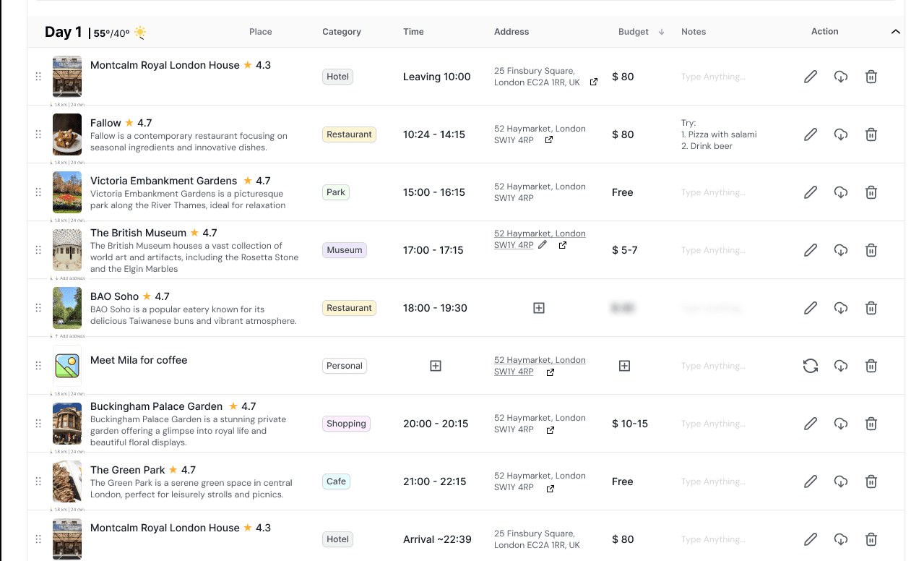This screenshot has width=924, height=561.
Task: Click the edit pencil icon for Fallow
Action: (x=811, y=134)
